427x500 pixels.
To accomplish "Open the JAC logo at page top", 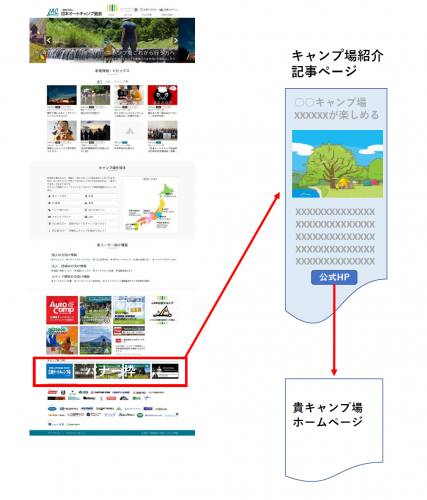I will pos(53,12).
